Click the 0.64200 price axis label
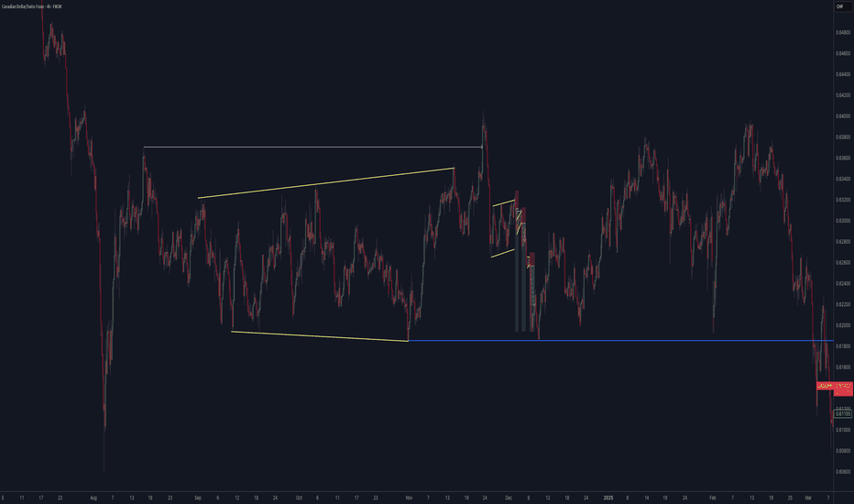Image resolution: width=854 pixels, height=504 pixels. [843, 95]
